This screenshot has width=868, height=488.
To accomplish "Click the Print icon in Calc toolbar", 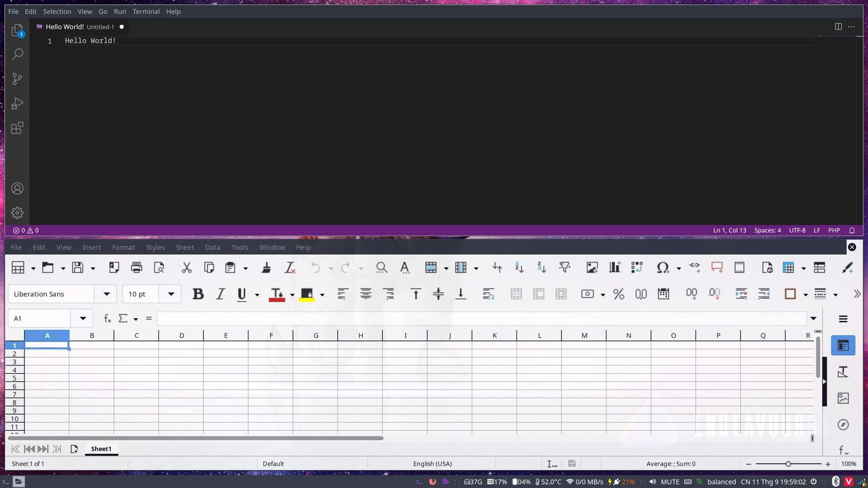I will tap(137, 267).
